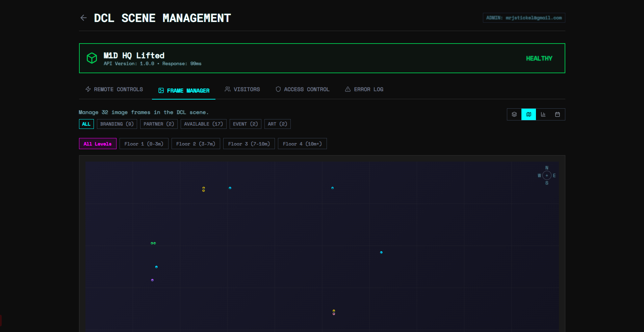Filter frames by ART (2)

(x=277, y=124)
